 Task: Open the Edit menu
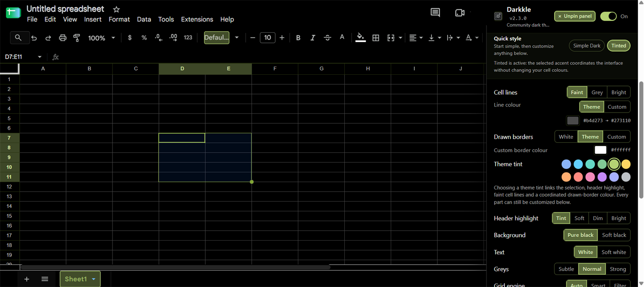click(50, 19)
